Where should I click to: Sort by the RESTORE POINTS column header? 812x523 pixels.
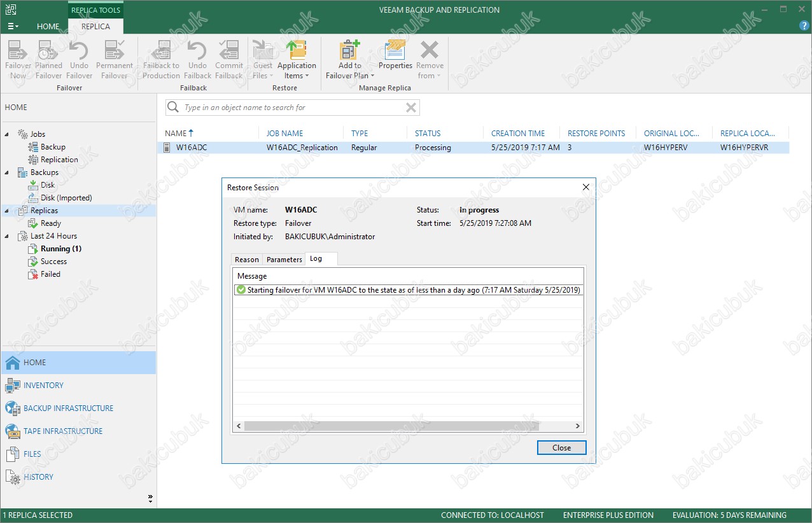tap(598, 134)
